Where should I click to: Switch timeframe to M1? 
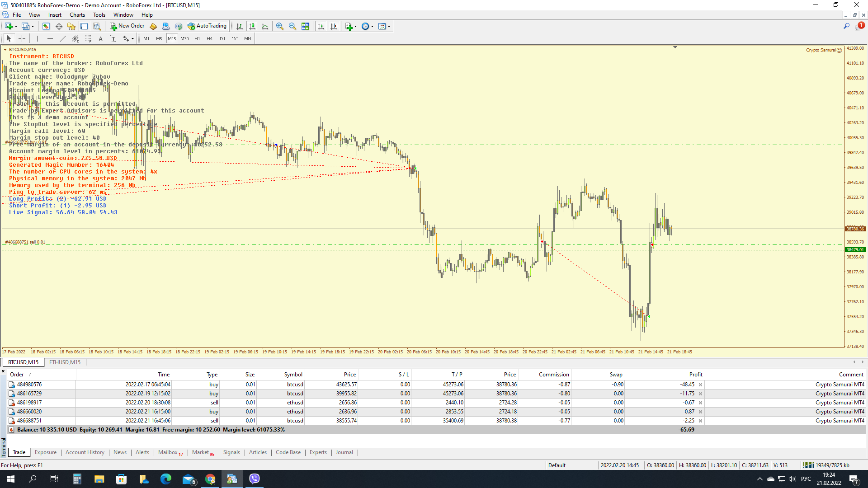(146, 38)
